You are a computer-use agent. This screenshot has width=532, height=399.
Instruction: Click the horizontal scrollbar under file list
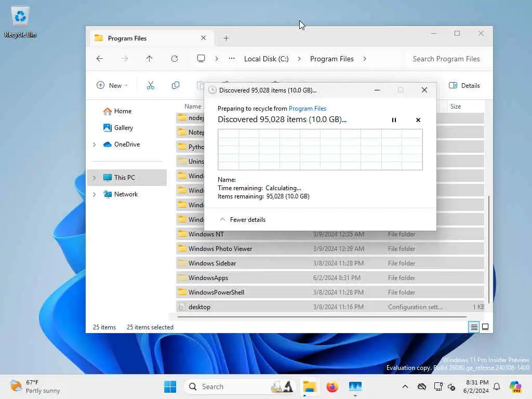click(322, 317)
